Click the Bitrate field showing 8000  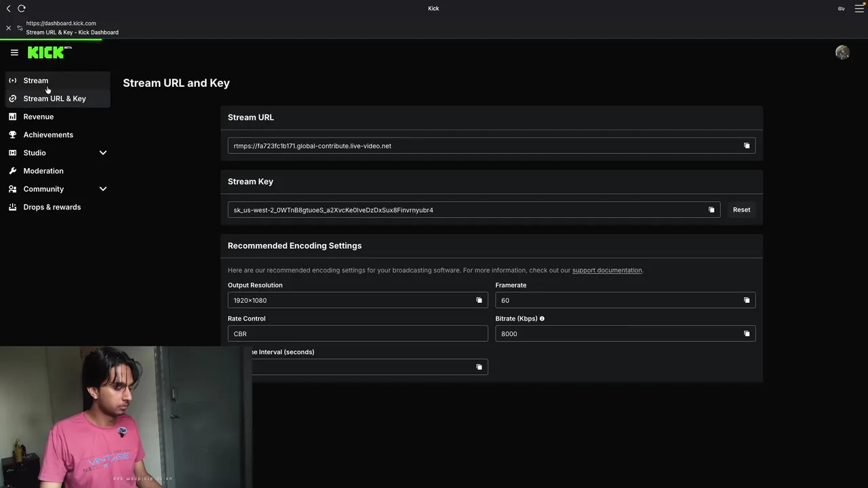pos(625,333)
